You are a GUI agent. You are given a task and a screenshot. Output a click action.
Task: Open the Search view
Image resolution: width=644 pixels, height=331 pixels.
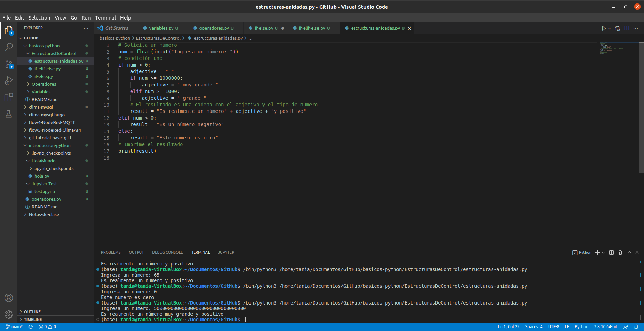point(9,47)
